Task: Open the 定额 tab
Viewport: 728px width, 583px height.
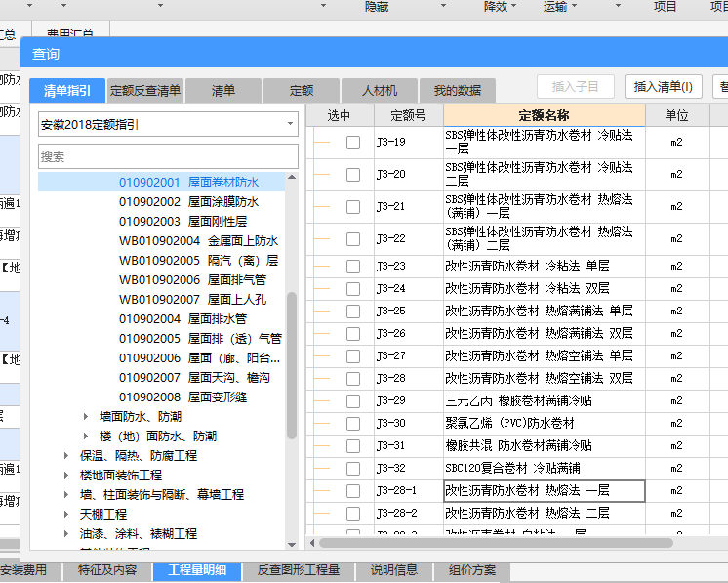Action: point(302,90)
